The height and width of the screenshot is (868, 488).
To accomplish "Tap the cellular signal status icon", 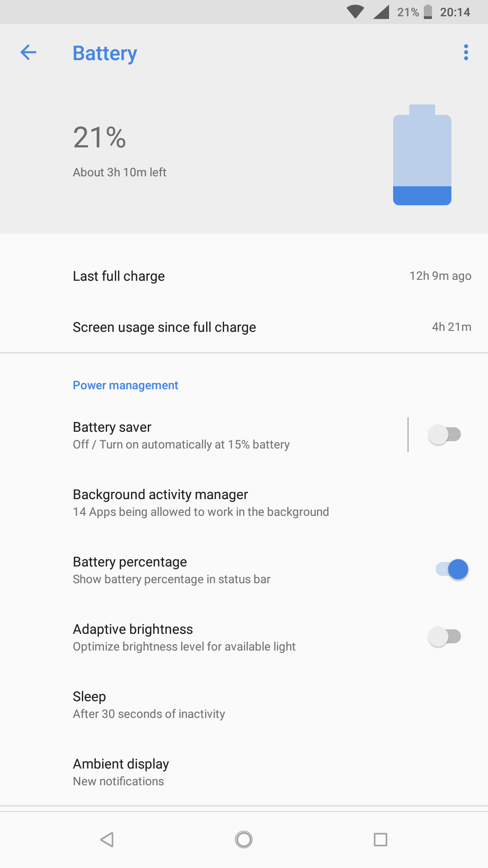I will pyautogui.click(x=381, y=12).
